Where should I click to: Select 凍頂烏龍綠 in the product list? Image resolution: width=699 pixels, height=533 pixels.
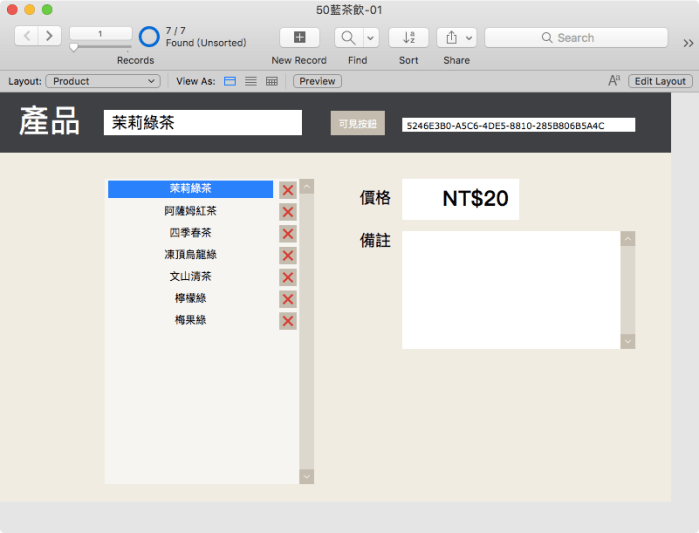pos(190,255)
